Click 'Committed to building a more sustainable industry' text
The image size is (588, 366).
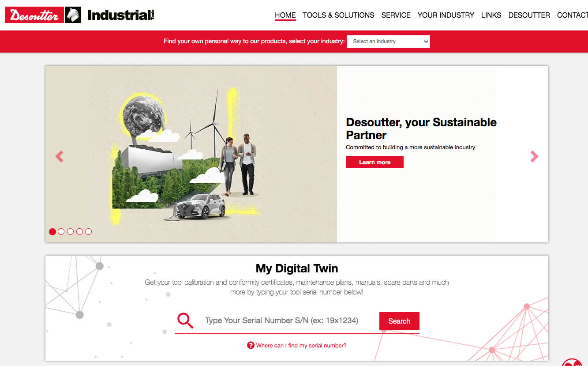tap(411, 147)
